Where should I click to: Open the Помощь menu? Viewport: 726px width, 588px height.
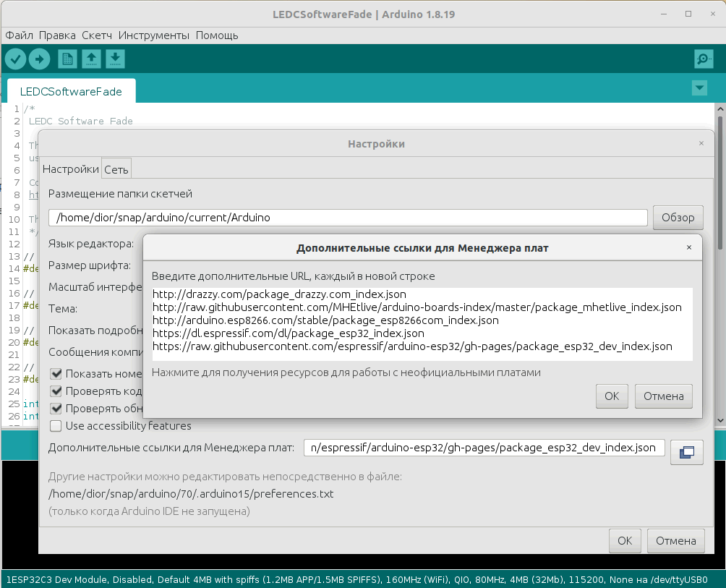[217, 35]
